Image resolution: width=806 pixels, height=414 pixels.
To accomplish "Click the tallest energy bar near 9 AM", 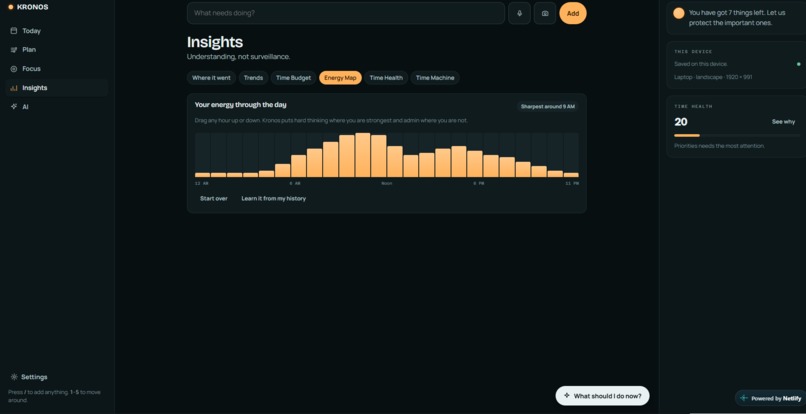I will (x=362, y=155).
